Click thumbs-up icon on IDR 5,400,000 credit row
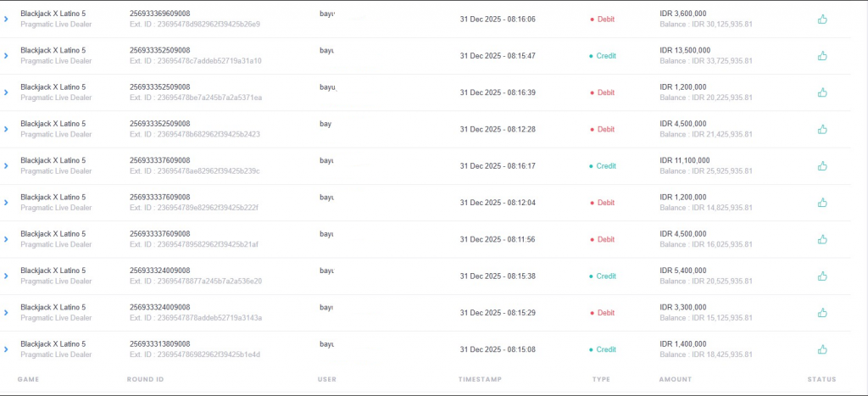This screenshot has height=396, width=868. [821, 276]
